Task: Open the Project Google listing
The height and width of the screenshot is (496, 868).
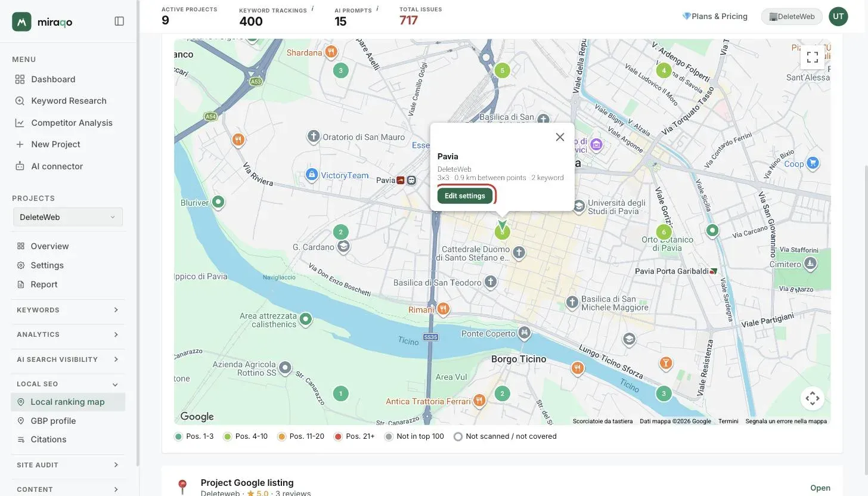Action: pos(820,488)
